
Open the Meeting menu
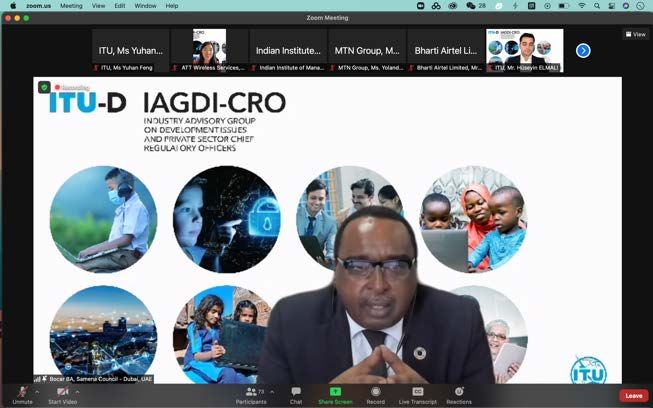tap(71, 6)
